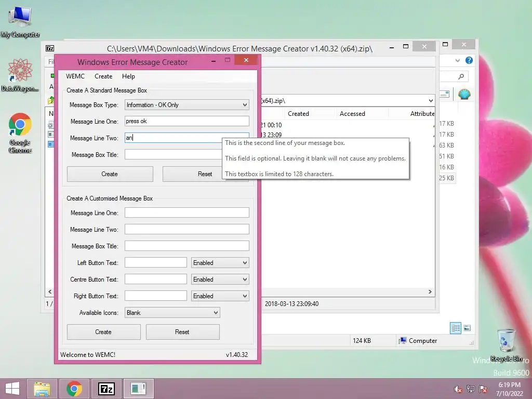
Task: Click Reset button in the Standard Message Box section
Action: [205, 174]
